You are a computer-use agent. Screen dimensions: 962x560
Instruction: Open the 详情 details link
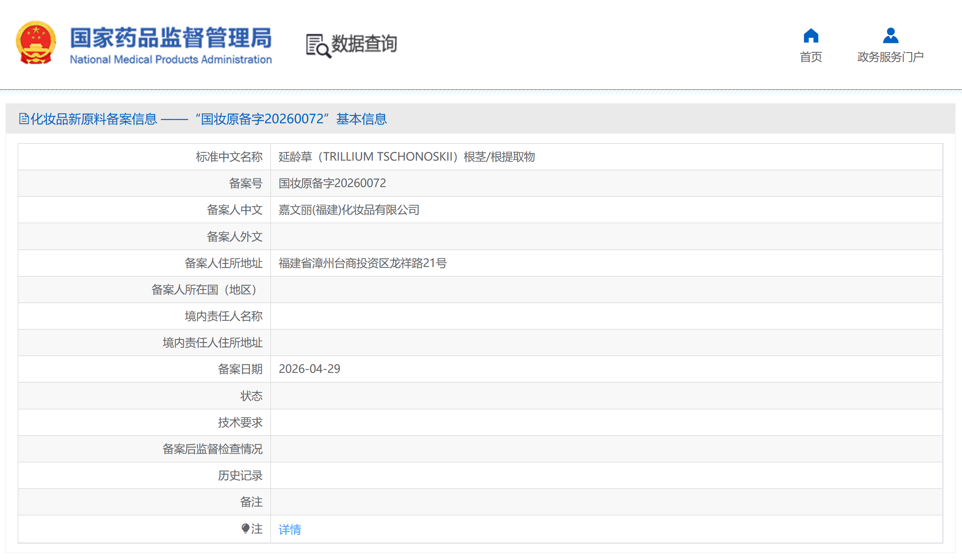click(x=290, y=529)
